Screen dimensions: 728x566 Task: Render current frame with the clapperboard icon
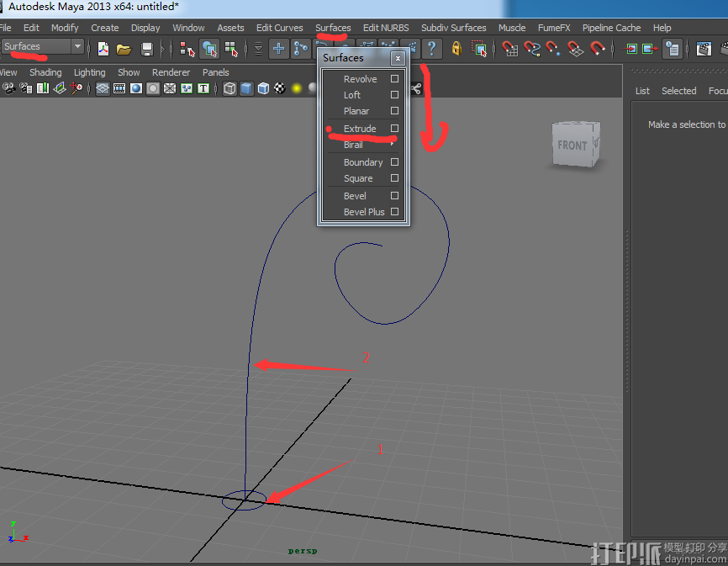[704, 48]
